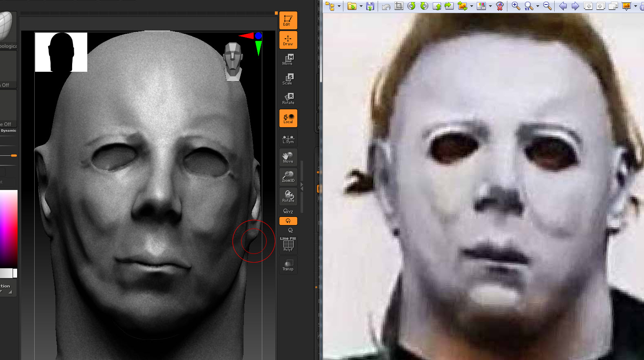Click the multi-page view icon
Image resolution: width=644 pixels, height=360 pixels.
613,6
